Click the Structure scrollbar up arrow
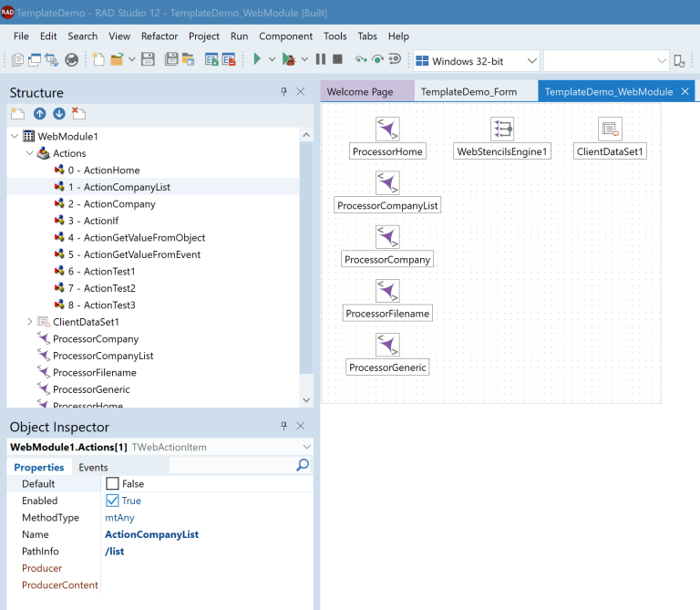Viewport: 700px width, 610px height. tap(306, 134)
